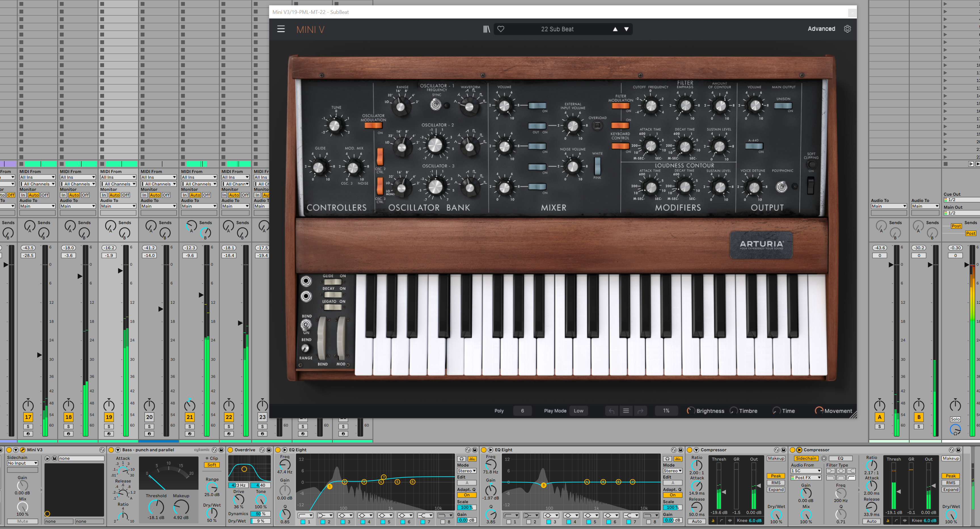
Task: Toggle the Oscillator Modulation switch
Action: click(x=373, y=125)
